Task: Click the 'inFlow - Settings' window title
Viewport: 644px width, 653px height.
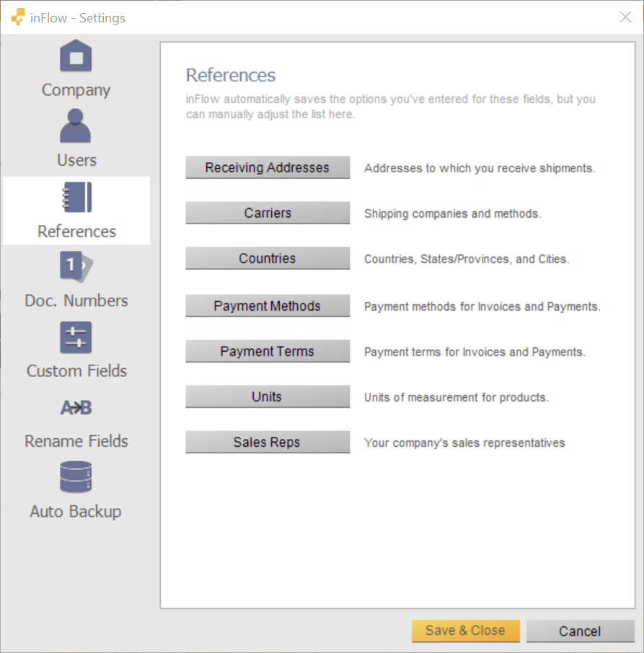Action: pos(77,18)
